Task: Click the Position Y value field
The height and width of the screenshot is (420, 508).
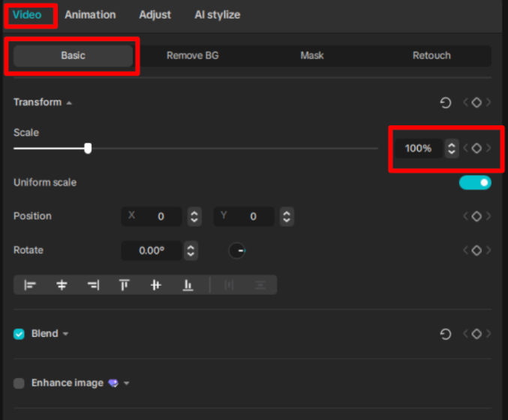Action: pyautogui.click(x=244, y=216)
